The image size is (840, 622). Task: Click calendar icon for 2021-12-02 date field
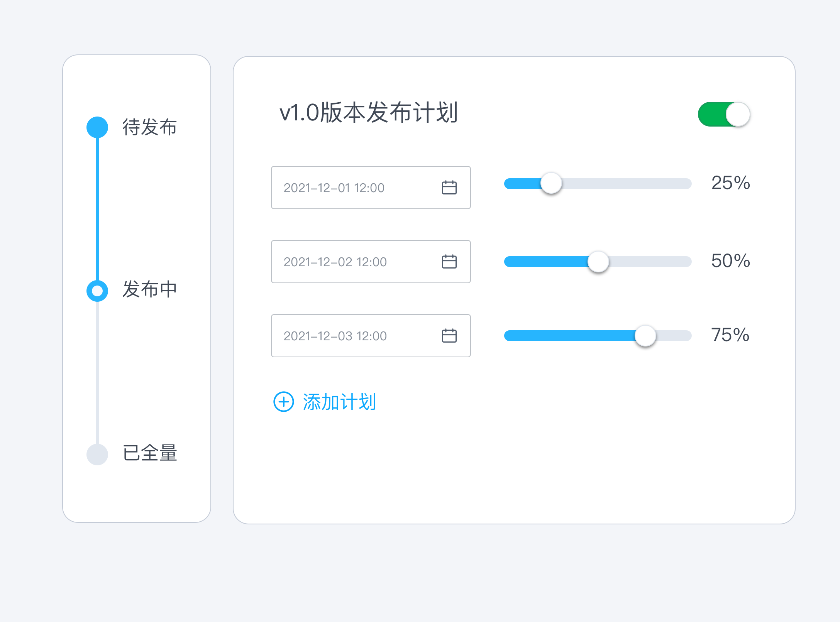point(449,262)
